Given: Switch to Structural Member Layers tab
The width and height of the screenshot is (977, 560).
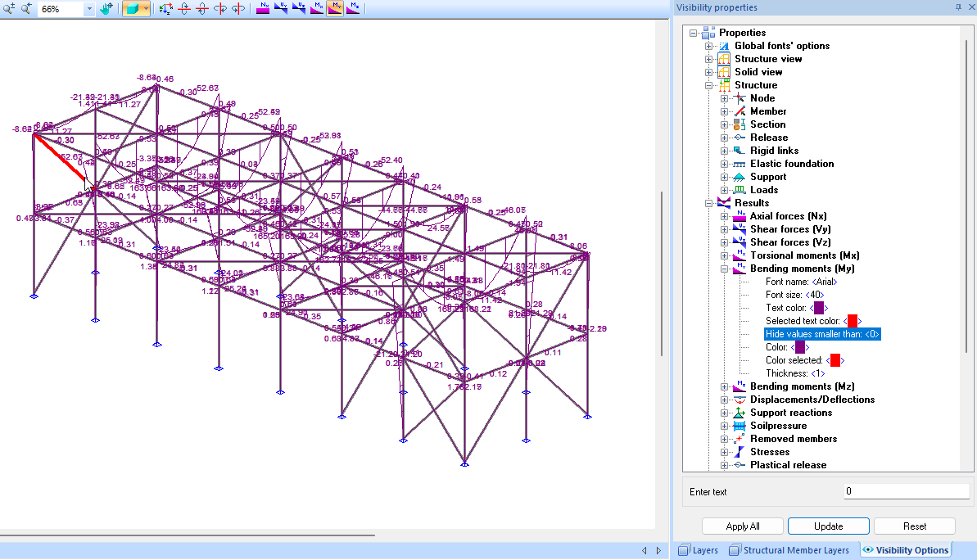Looking at the screenshot, I should [x=789, y=551].
